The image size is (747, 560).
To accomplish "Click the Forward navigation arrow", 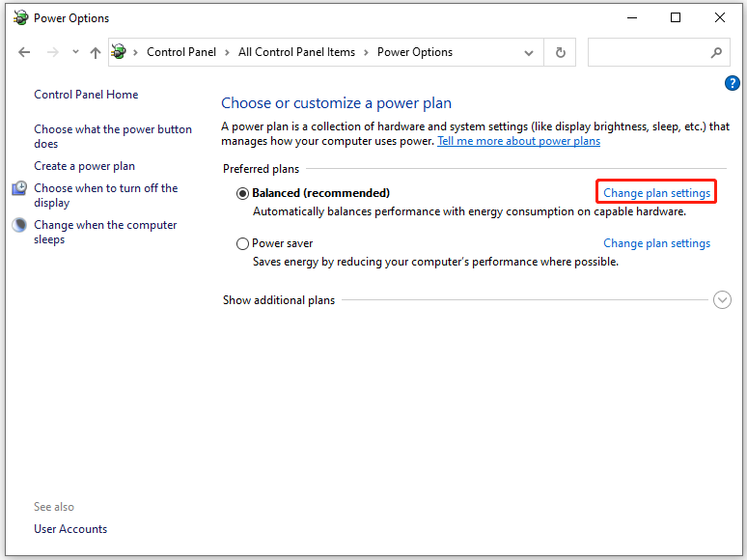I will point(53,52).
